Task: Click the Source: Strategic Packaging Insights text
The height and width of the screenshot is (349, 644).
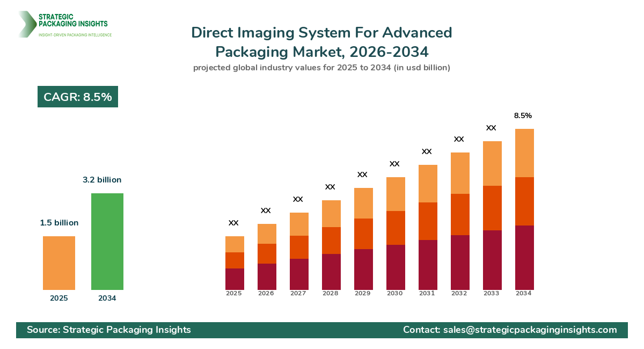Action: pyautogui.click(x=109, y=330)
